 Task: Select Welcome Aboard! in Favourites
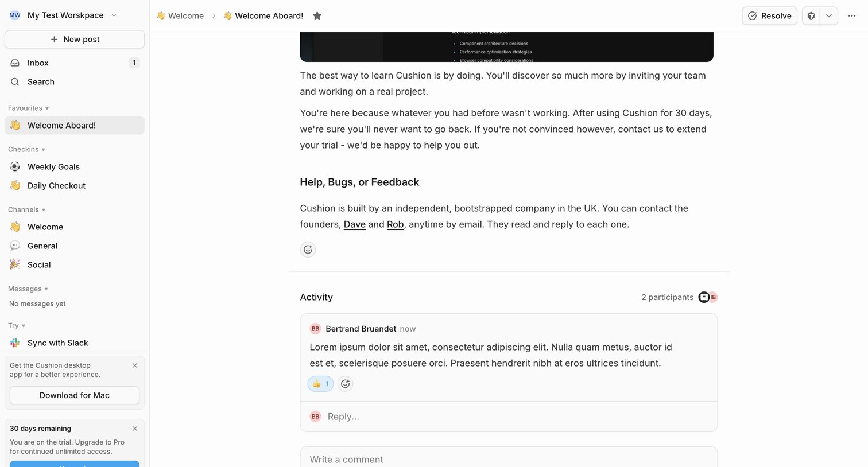(x=75, y=126)
